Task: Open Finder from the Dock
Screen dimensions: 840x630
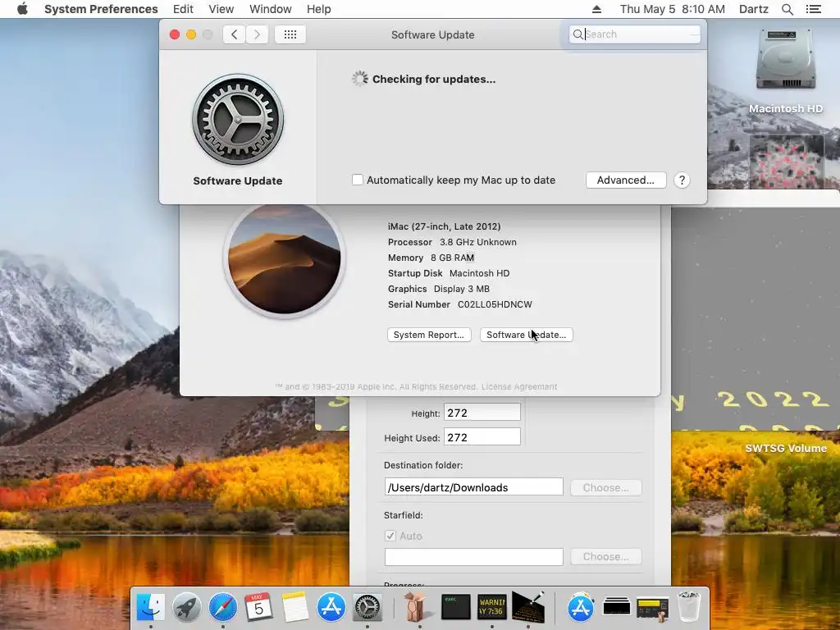Action: pyautogui.click(x=151, y=607)
